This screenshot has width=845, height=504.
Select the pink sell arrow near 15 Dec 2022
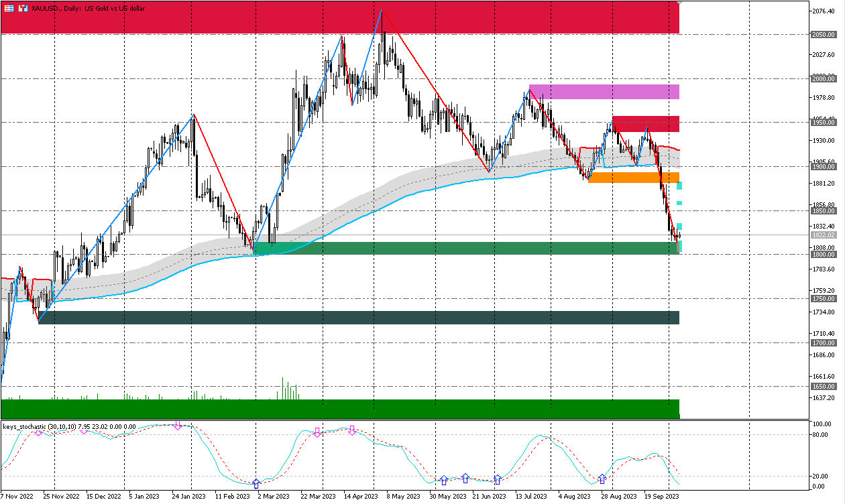pyautogui.click(x=84, y=430)
